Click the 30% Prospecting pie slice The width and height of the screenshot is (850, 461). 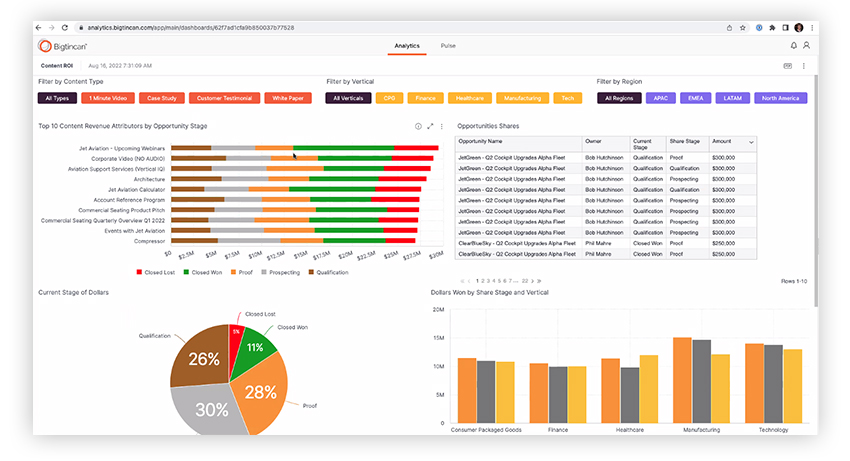209,410
